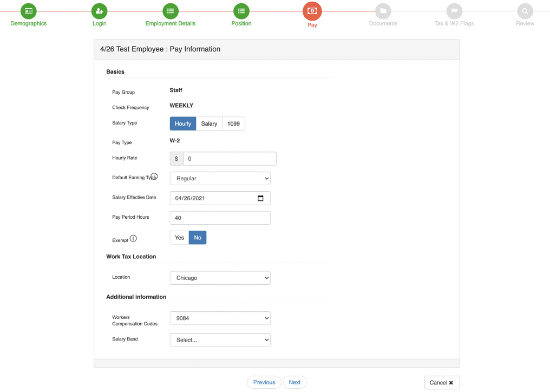This screenshot has width=550, height=392.
Task: Click the highlighted Pay step icon
Action: (312, 10)
